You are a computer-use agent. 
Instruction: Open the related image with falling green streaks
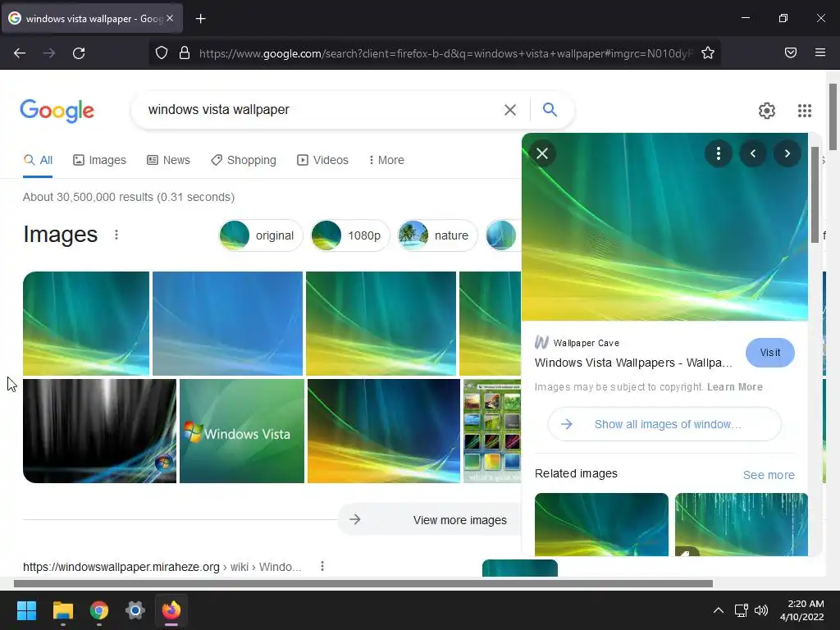tap(742, 524)
